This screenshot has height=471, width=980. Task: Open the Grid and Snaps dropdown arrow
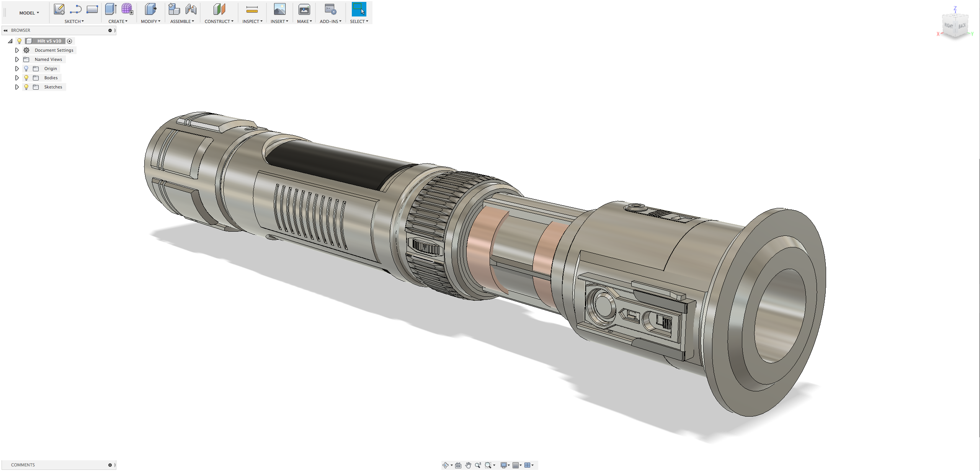pos(521,465)
